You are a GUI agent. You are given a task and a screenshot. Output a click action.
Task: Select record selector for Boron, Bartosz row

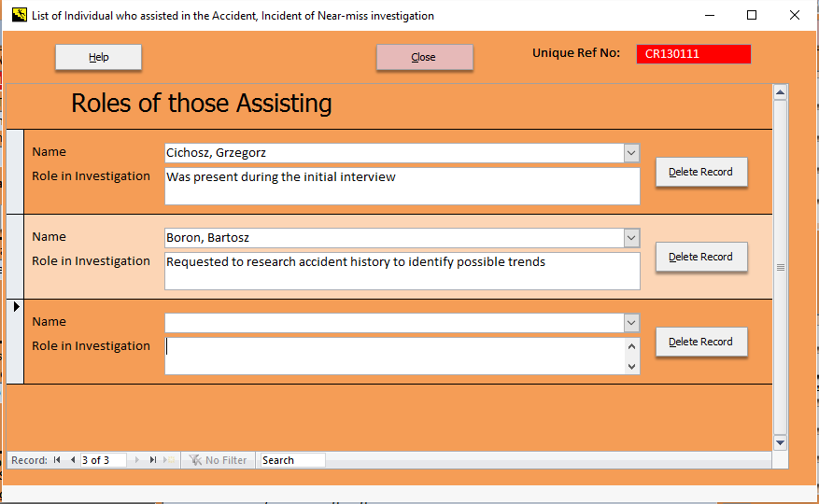click(15, 257)
